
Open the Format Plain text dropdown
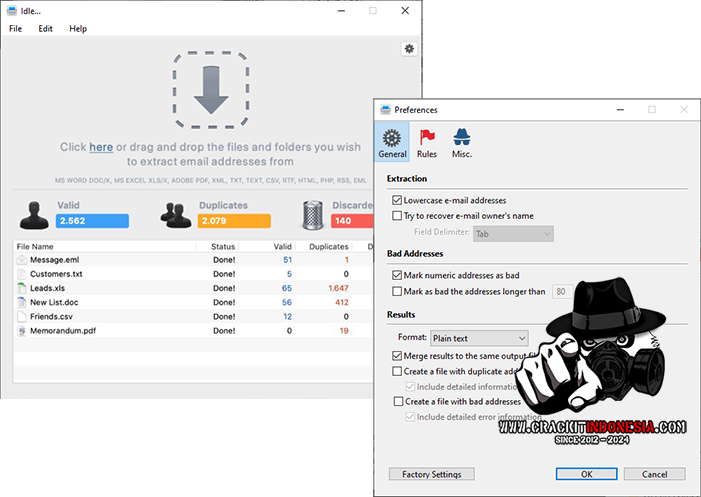coord(478,339)
